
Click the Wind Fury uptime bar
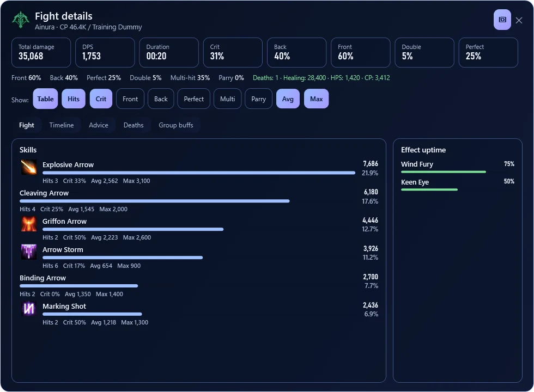click(444, 172)
